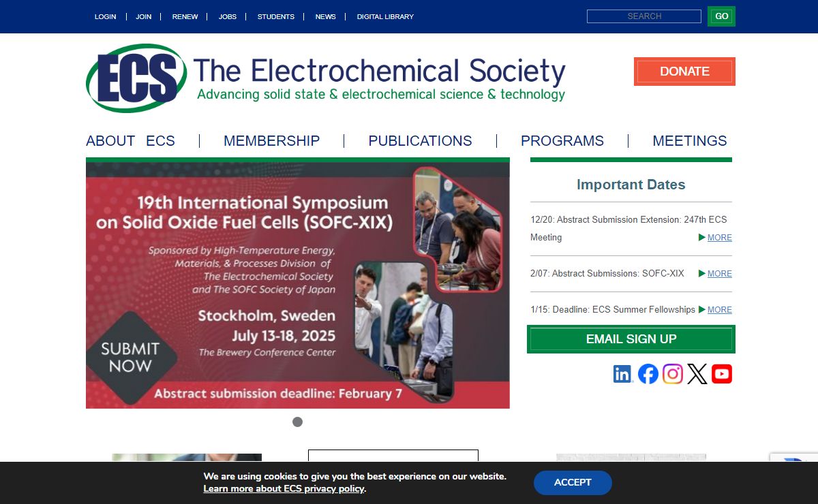Open the Jobs link in top bar
The width and height of the screenshot is (818, 504).
click(228, 16)
